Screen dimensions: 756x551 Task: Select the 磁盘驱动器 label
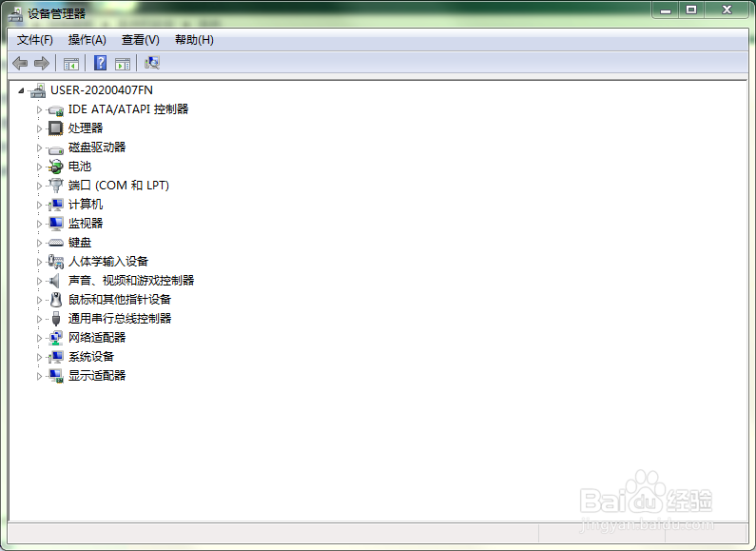coord(97,148)
